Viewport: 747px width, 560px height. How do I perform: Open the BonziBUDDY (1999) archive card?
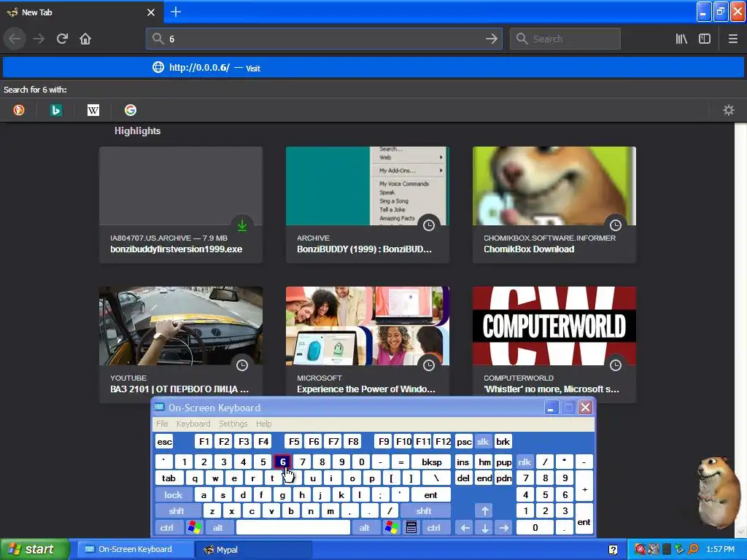pos(368,204)
